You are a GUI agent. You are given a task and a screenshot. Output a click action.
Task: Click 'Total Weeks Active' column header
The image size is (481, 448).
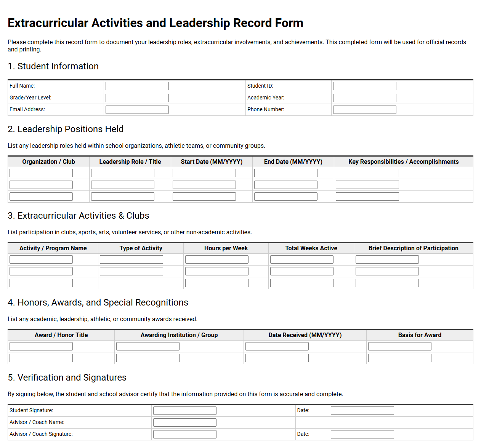(311, 248)
